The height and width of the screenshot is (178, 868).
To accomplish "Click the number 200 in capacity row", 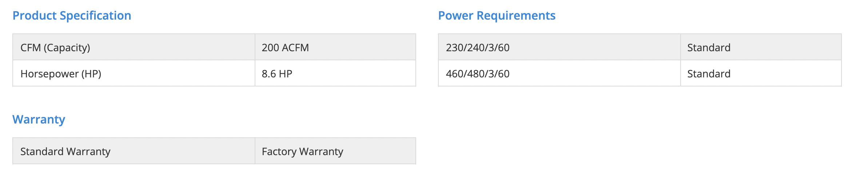I will (x=270, y=48).
